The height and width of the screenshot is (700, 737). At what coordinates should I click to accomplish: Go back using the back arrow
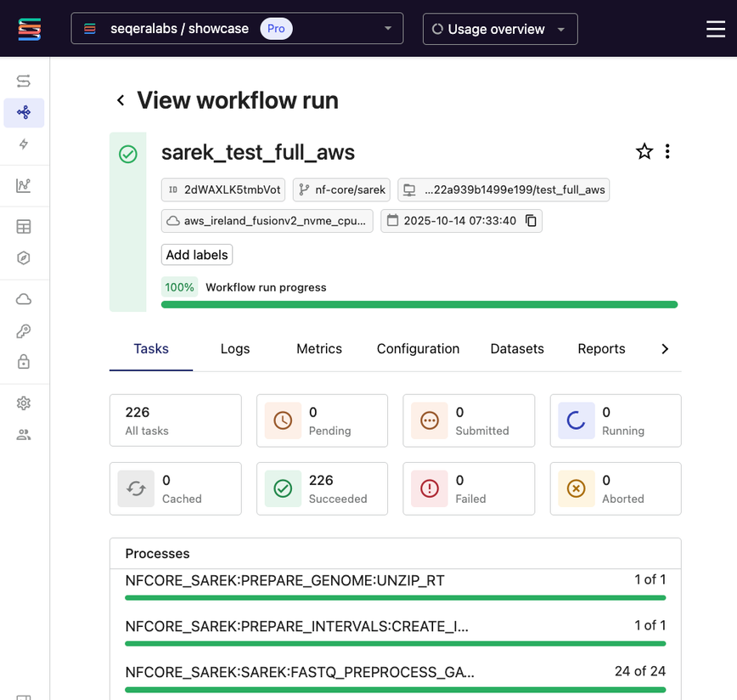coord(120,100)
